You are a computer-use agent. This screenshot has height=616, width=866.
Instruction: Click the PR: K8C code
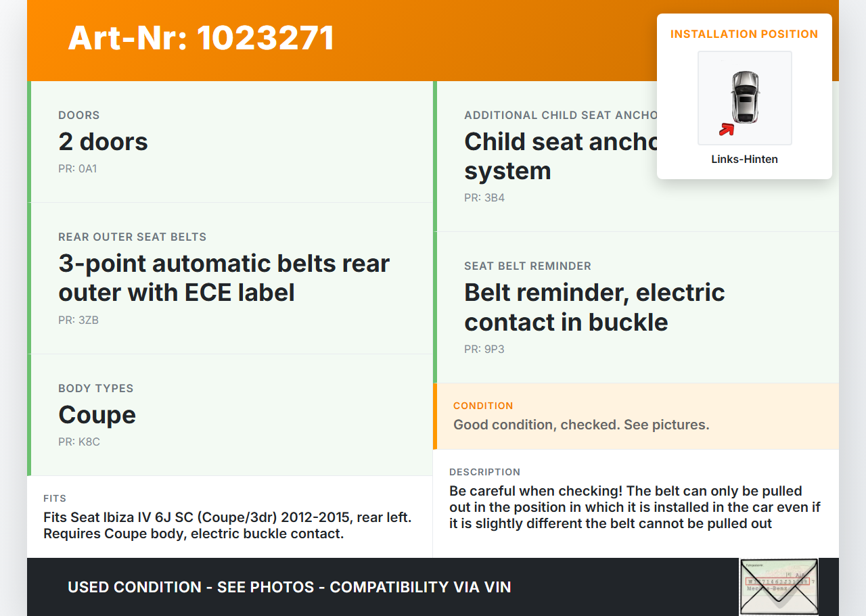pyautogui.click(x=79, y=442)
